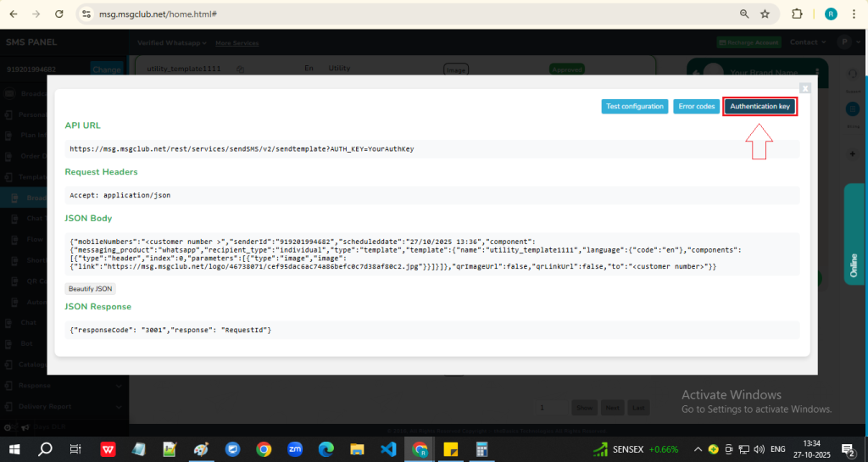This screenshot has width=868, height=462.
Task: Open Visual Studio Code from taskbar
Action: [388, 448]
